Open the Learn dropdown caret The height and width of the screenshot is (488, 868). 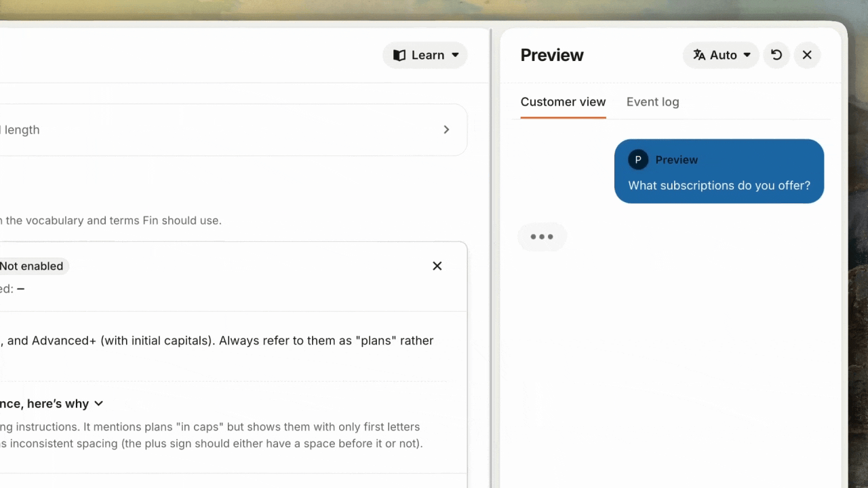coord(455,56)
